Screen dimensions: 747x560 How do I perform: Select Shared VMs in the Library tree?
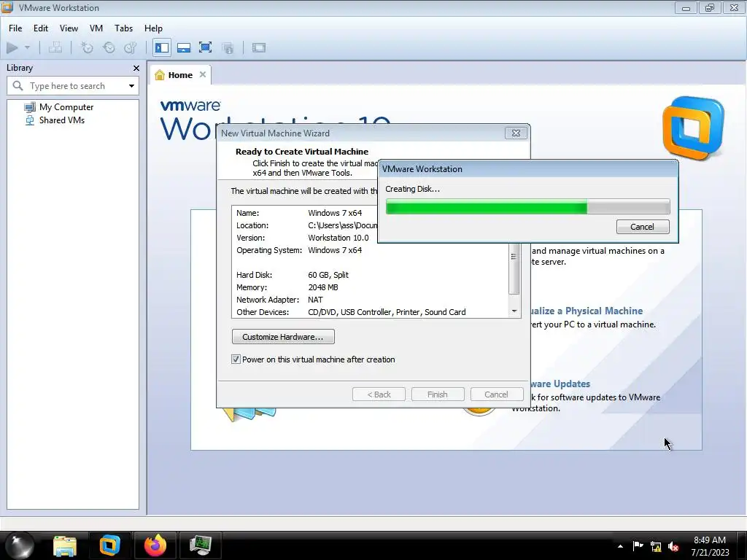[62, 120]
